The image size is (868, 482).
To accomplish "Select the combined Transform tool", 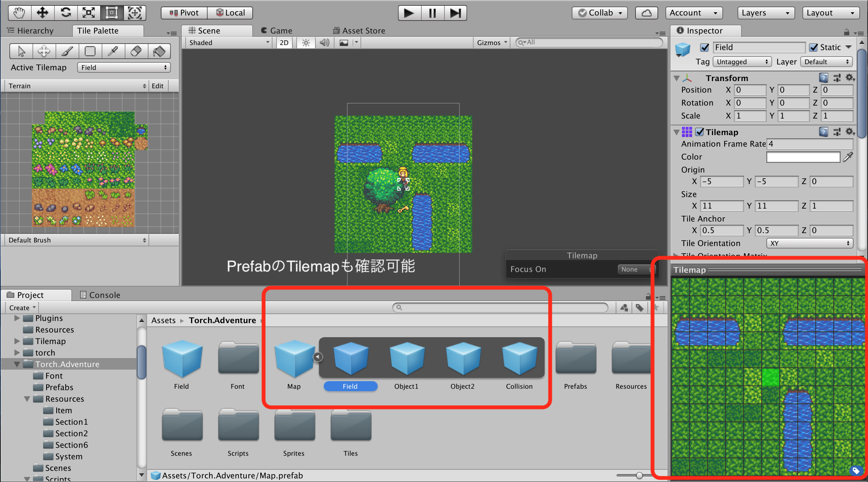I will 135,13.
